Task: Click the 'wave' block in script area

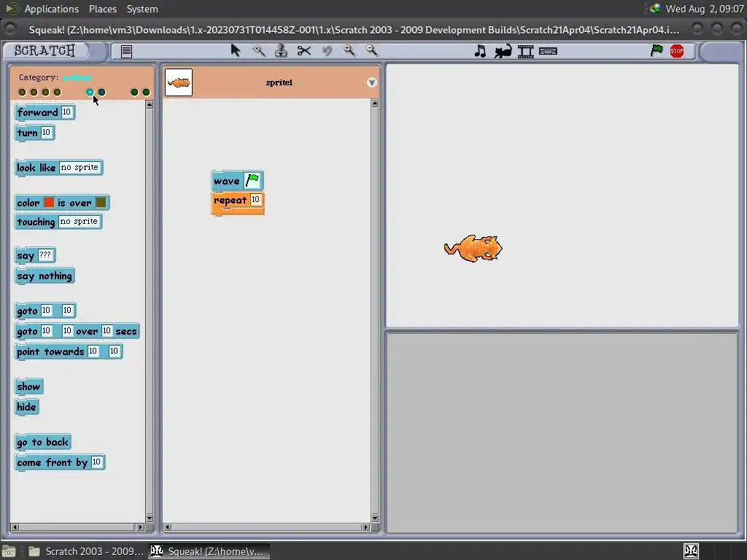Action: (227, 181)
